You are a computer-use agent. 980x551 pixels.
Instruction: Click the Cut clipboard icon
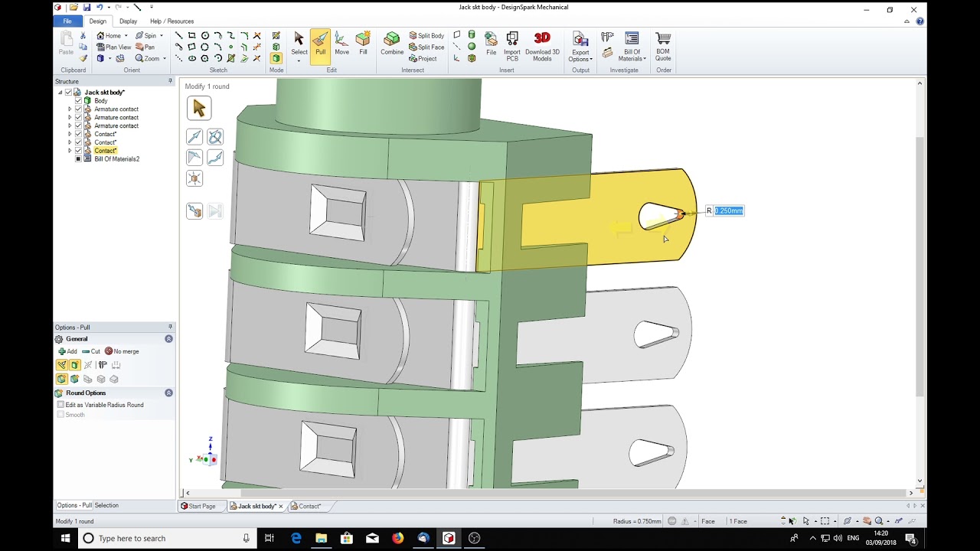(83, 35)
